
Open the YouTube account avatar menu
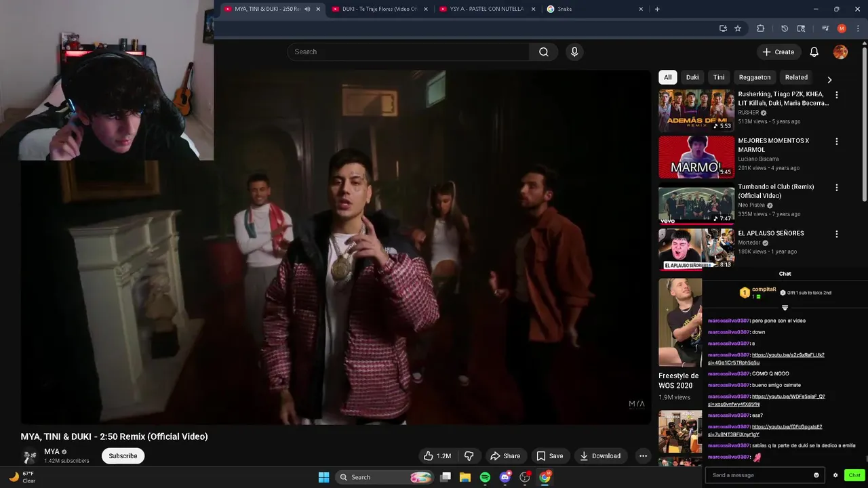(x=840, y=52)
